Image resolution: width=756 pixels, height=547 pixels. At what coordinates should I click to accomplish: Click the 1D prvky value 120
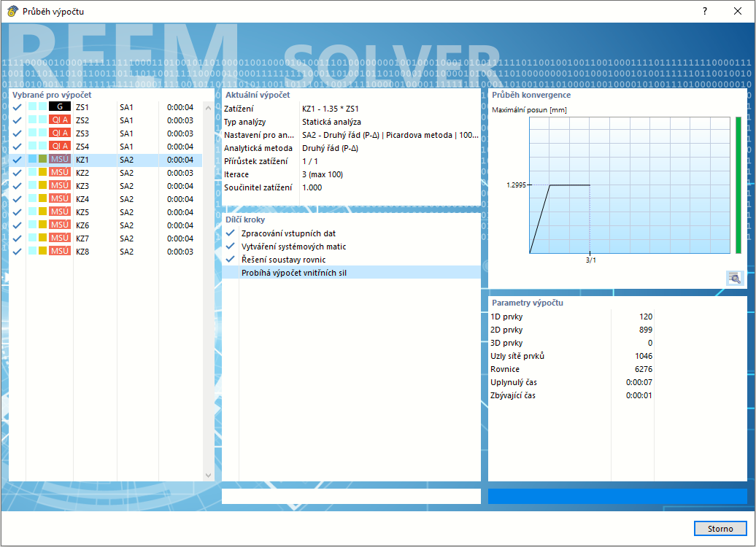click(646, 317)
